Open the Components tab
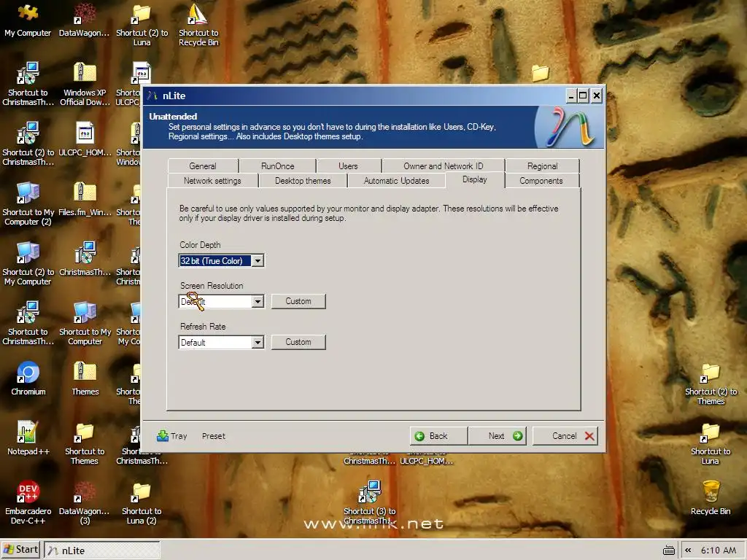747x560 pixels. (541, 181)
